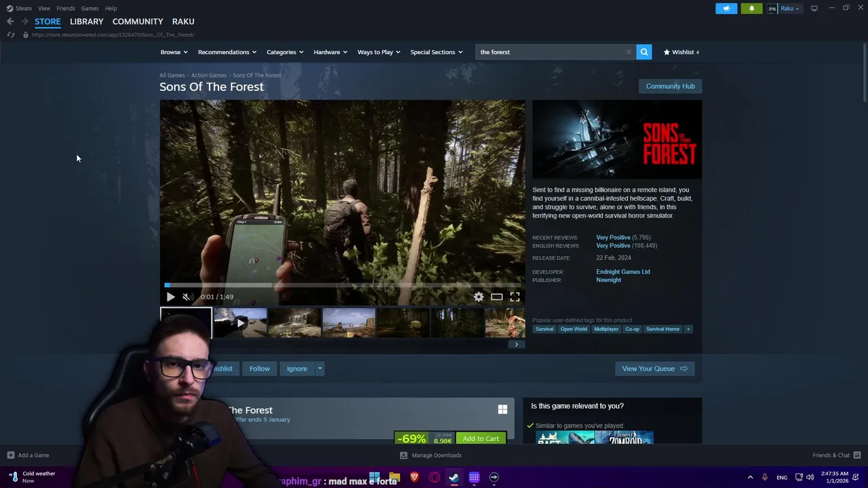Clear the search box with X
The height and width of the screenshot is (488, 868).
(629, 52)
